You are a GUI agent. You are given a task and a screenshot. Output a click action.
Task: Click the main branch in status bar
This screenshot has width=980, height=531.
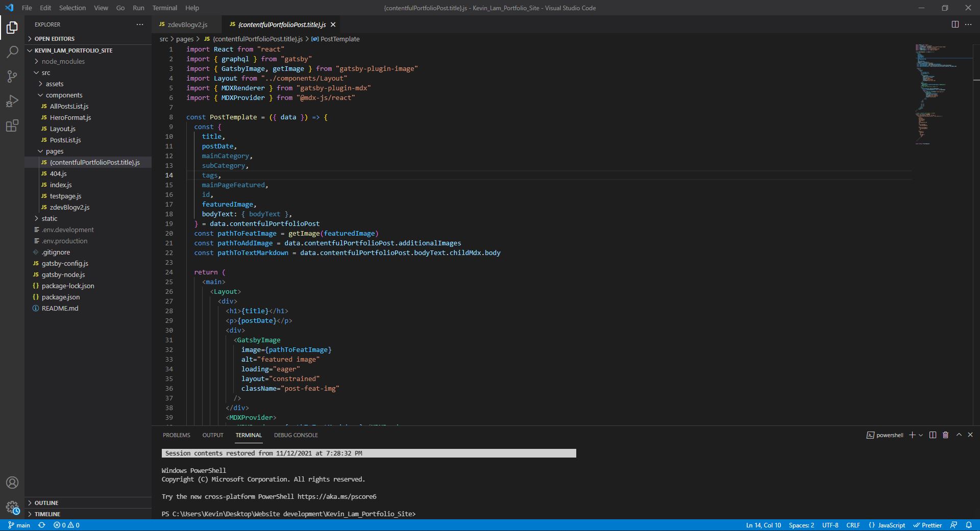(19, 525)
